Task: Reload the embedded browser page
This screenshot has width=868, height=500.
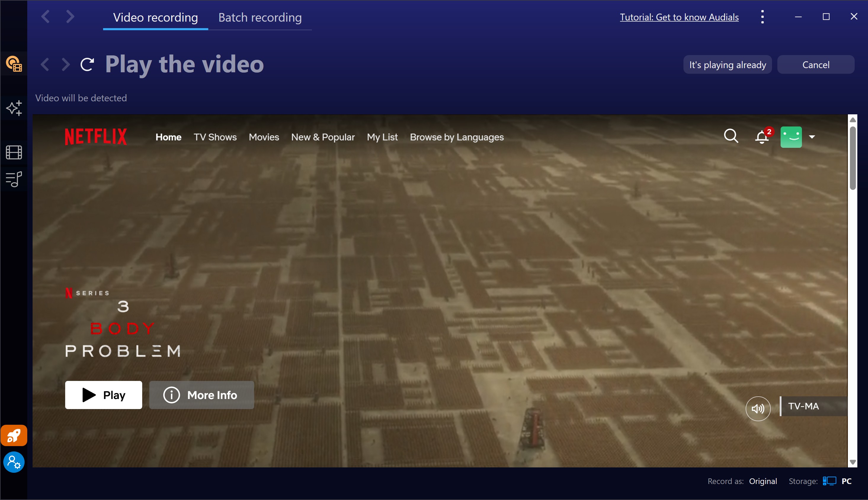Action: [87, 65]
